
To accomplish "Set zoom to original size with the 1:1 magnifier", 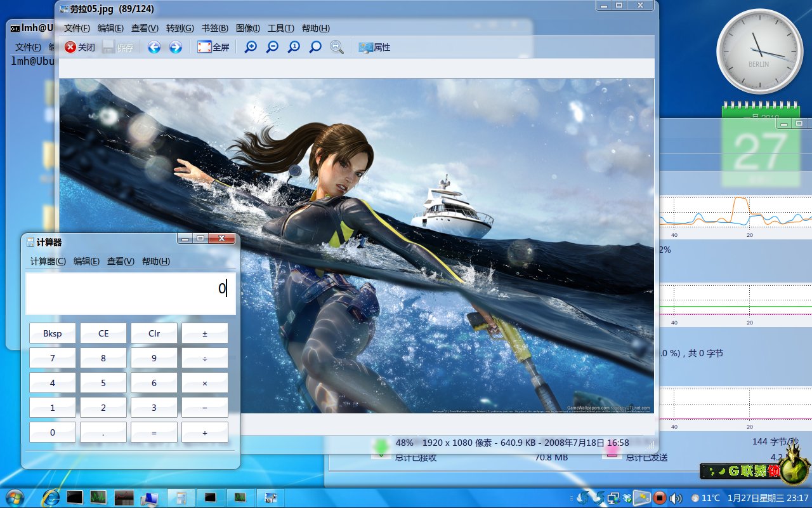I will (294, 47).
